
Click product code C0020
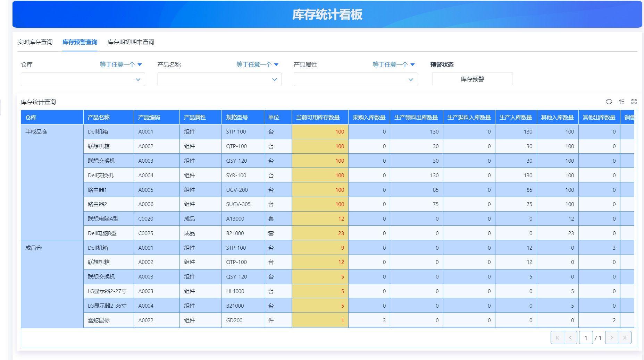pos(146,218)
